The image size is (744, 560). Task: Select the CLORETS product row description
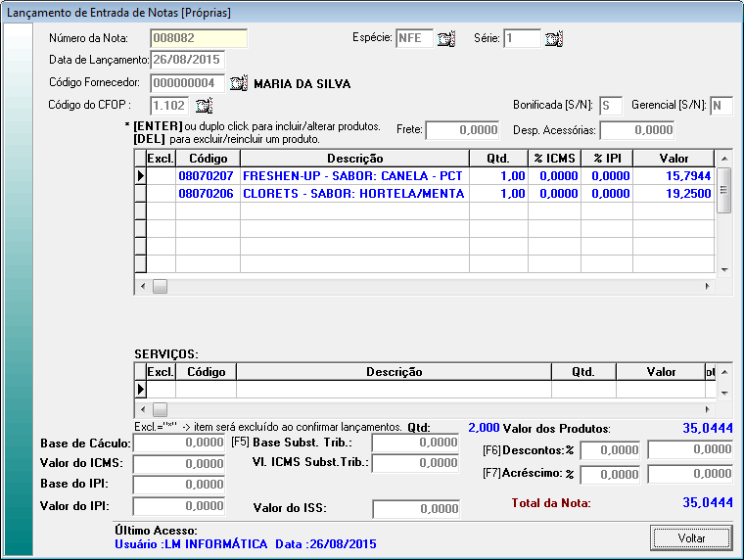point(353,194)
